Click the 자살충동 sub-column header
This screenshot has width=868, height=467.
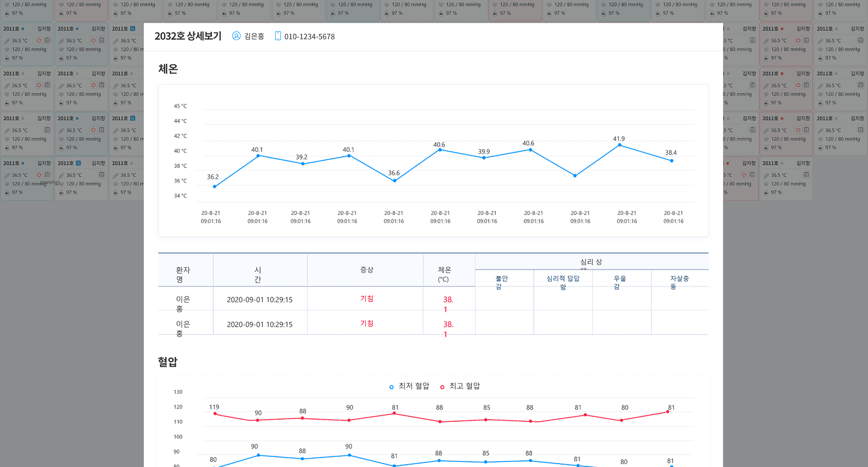pyautogui.click(x=679, y=282)
